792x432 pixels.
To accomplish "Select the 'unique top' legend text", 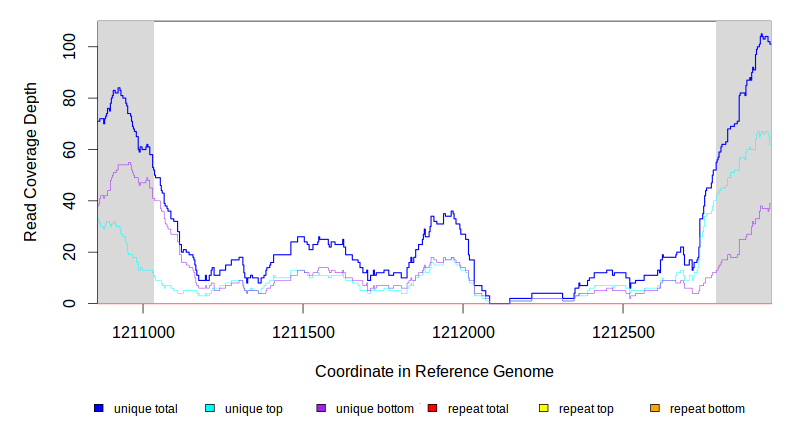I will pos(254,409).
